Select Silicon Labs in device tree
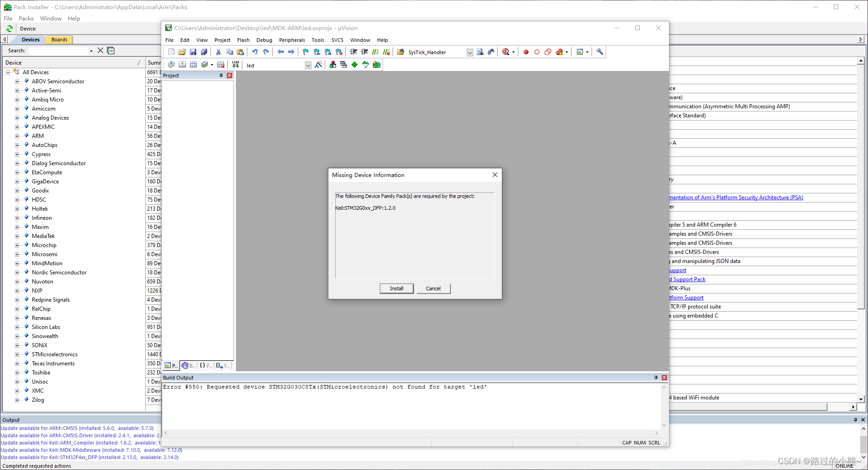 point(46,327)
